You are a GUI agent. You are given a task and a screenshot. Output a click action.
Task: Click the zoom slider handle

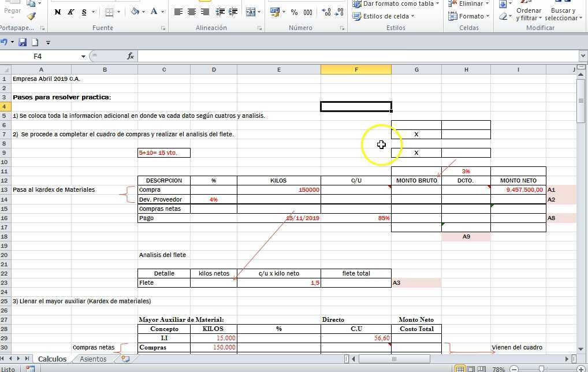tap(541, 369)
